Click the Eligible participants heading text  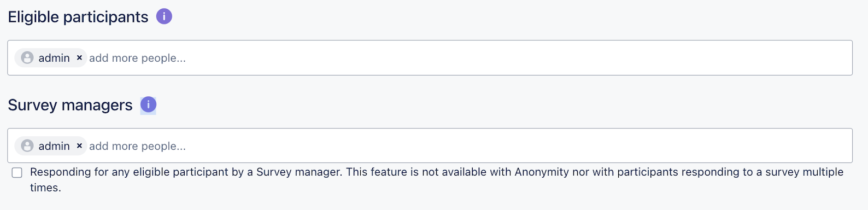click(x=78, y=17)
